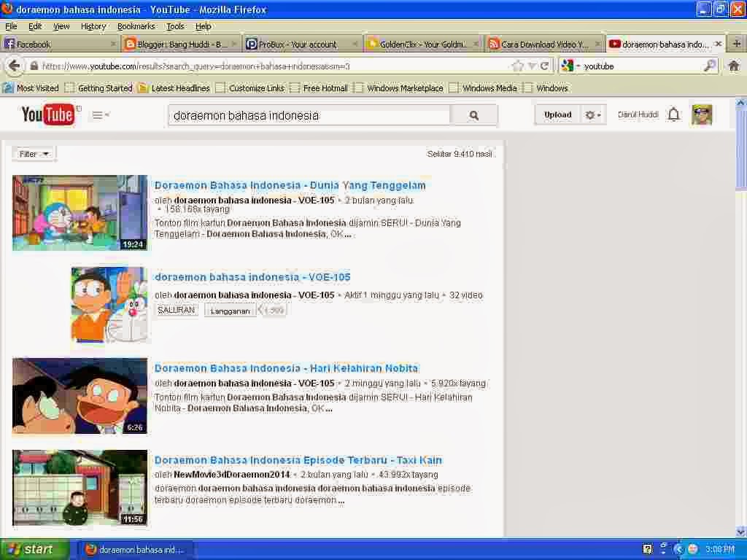Open the View menu
Image resolution: width=747 pixels, height=560 pixels.
[61, 26]
